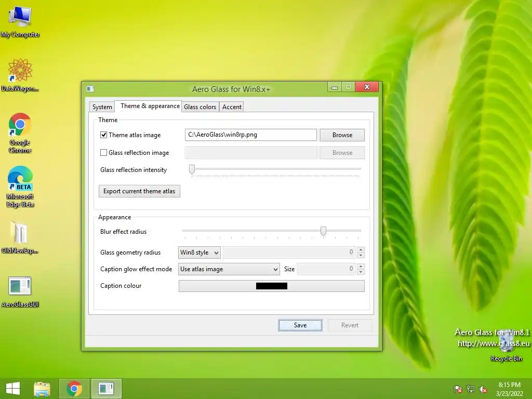Click Aero Glass window title bar icon
The height and width of the screenshot is (399, 532).
click(90, 89)
